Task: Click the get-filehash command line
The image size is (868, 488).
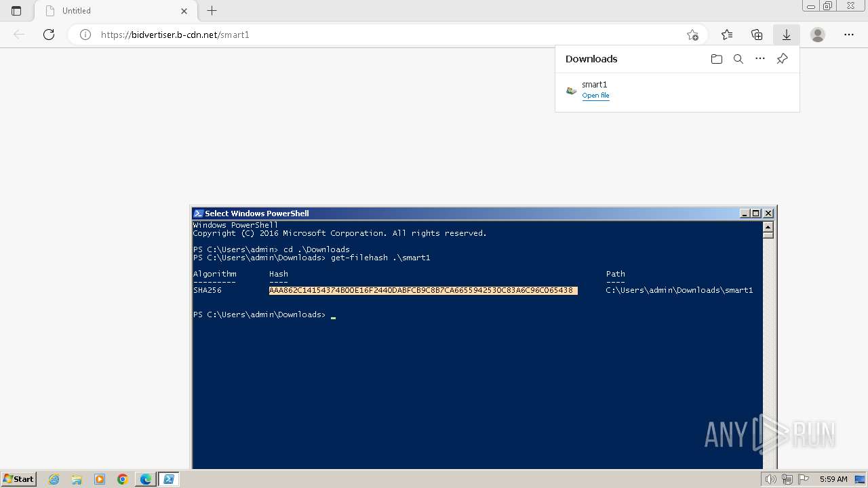Action: (312, 258)
